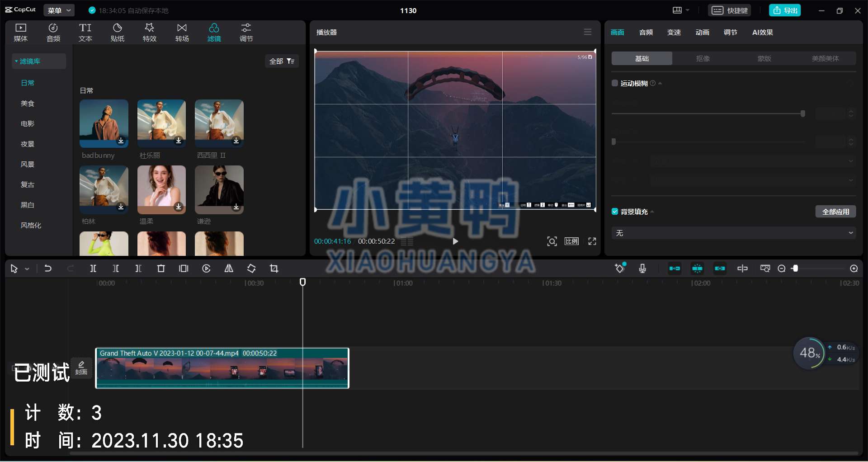This screenshot has width=868, height=462.
Task: Expand the selection tool arrow dropdown
Action: pos(27,269)
